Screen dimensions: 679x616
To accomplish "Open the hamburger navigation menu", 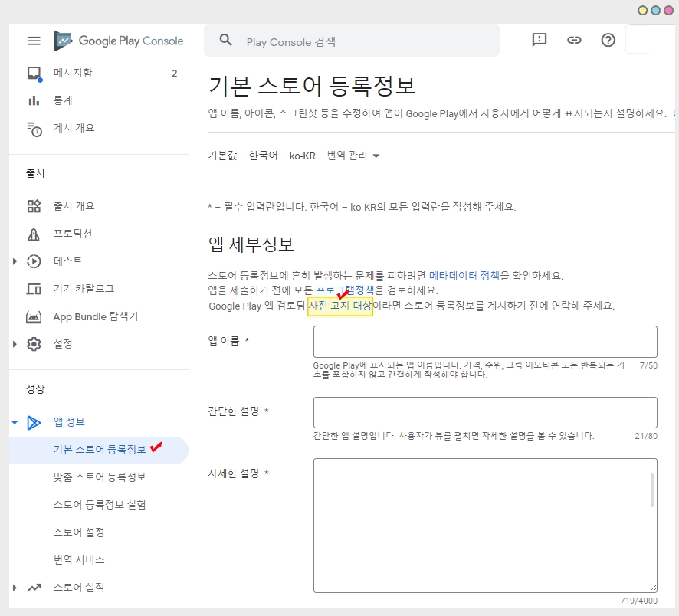I will click(34, 41).
